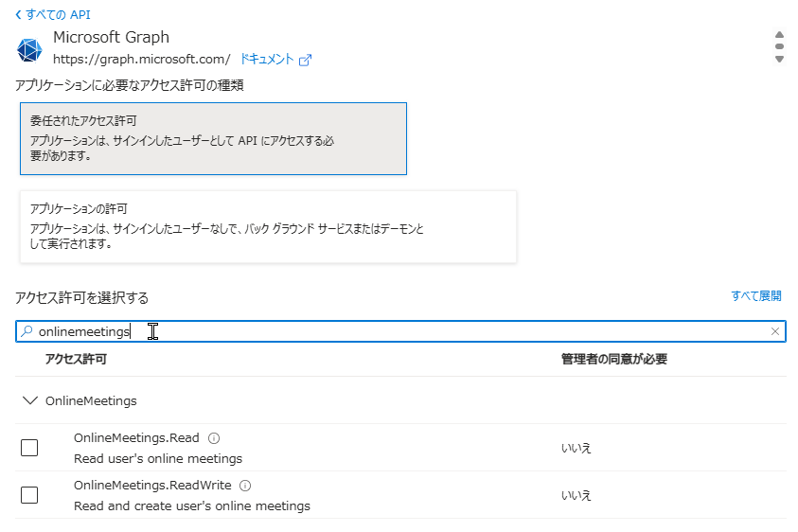This screenshot has height=532, width=798.
Task: Click the info icon next to OnlineMeetings.ReadWrite
Action: coord(245,486)
